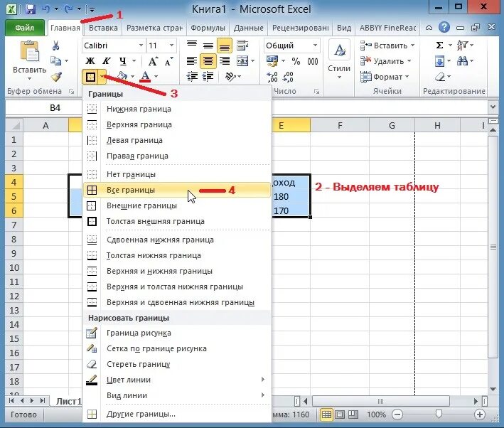Expand the borders button dropdown arrow
This screenshot has height=428, width=504.
[102, 77]
